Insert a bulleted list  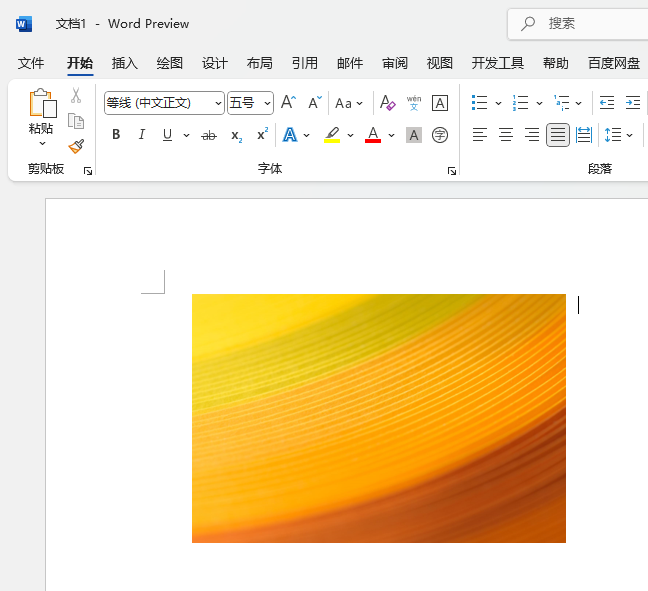coord(480,102)
